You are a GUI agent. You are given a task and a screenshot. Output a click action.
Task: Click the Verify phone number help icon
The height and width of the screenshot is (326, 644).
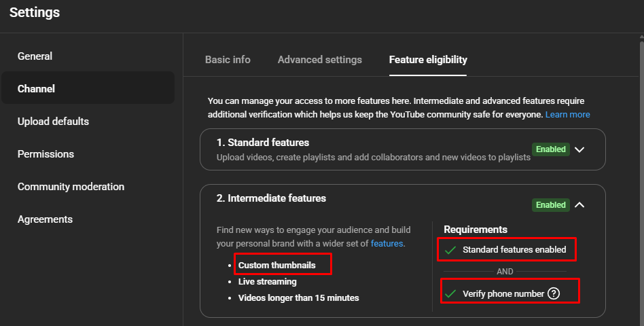click(554, 293)
